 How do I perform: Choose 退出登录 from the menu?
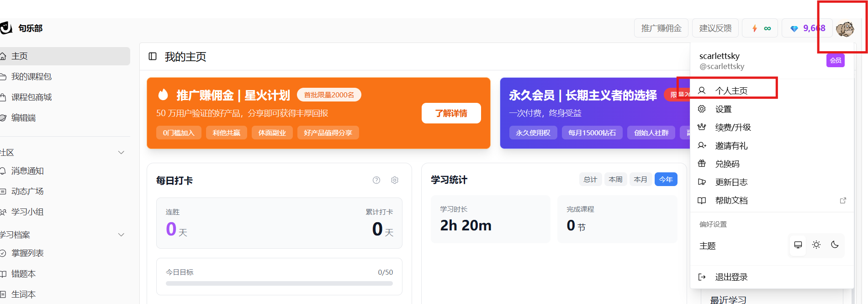pyautogui.click(x=731, y=277)
